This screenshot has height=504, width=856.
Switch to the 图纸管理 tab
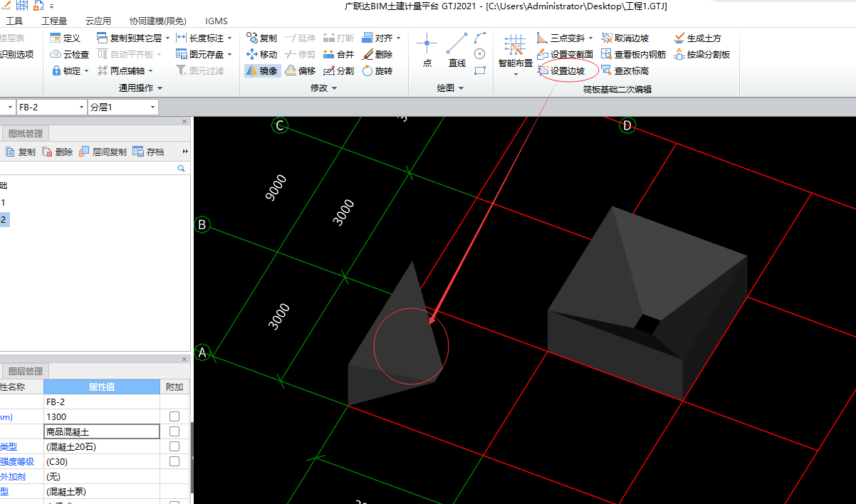point(25,133)
